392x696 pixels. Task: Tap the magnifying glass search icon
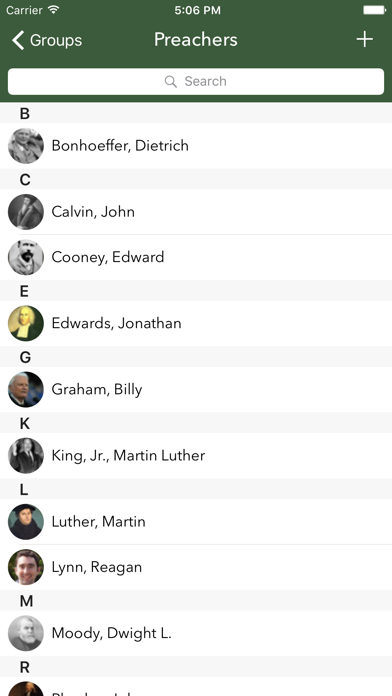[x=170, y=81]
